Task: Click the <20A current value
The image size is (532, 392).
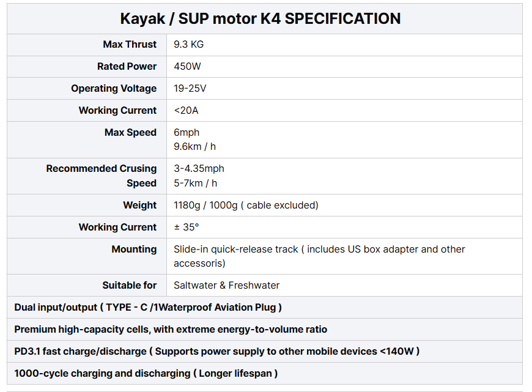Action: click(x=187, y=110)
